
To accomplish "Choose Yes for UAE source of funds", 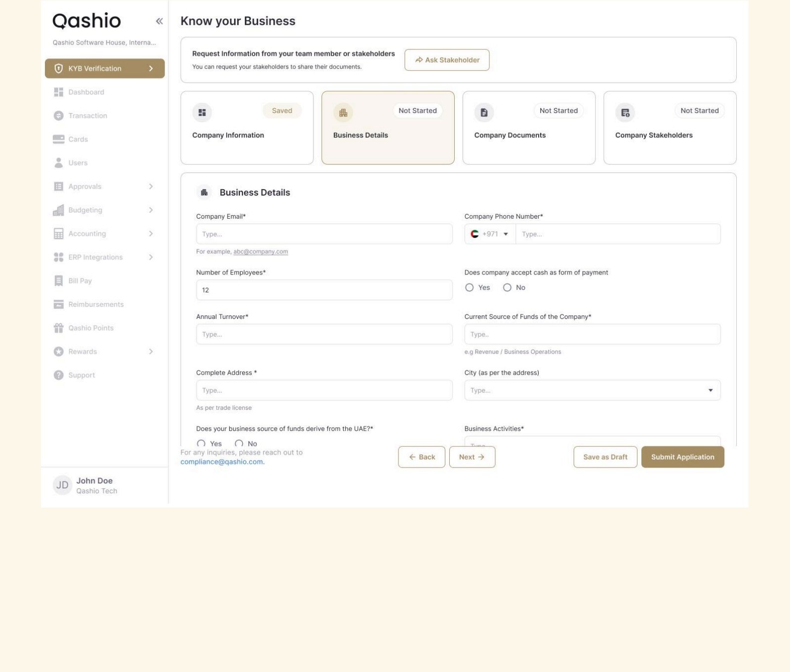I will (201, 443).
